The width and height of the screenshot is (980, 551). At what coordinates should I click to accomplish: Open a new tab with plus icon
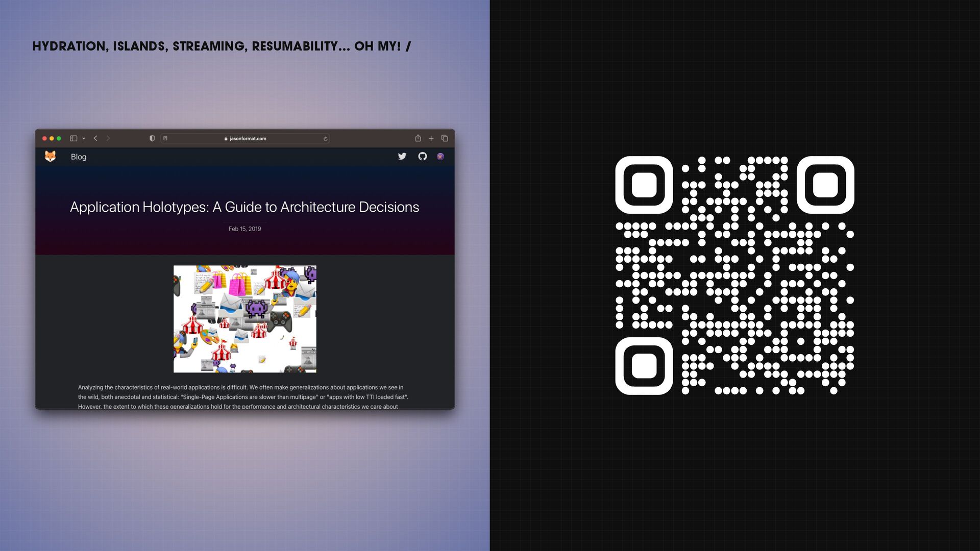pos(431,138)
